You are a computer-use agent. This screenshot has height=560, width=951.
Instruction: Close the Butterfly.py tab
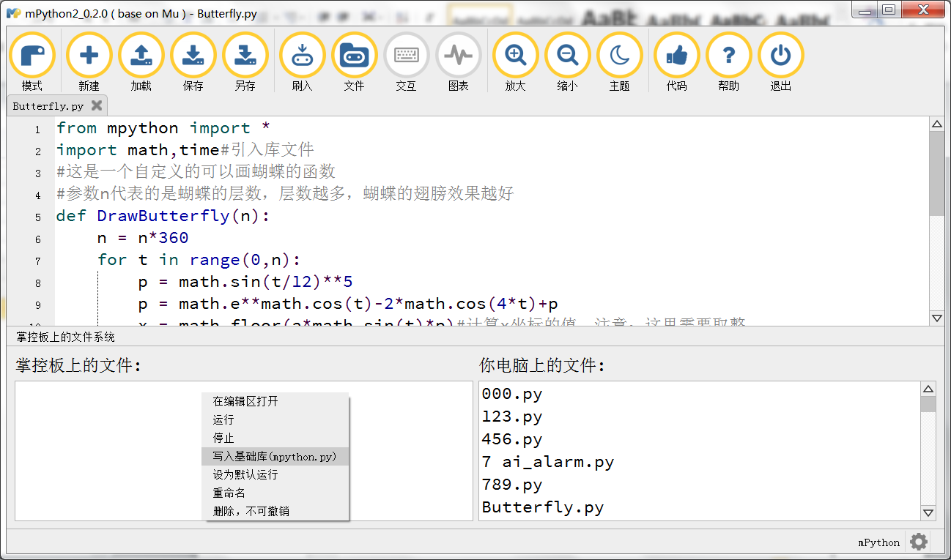point(96,106)
